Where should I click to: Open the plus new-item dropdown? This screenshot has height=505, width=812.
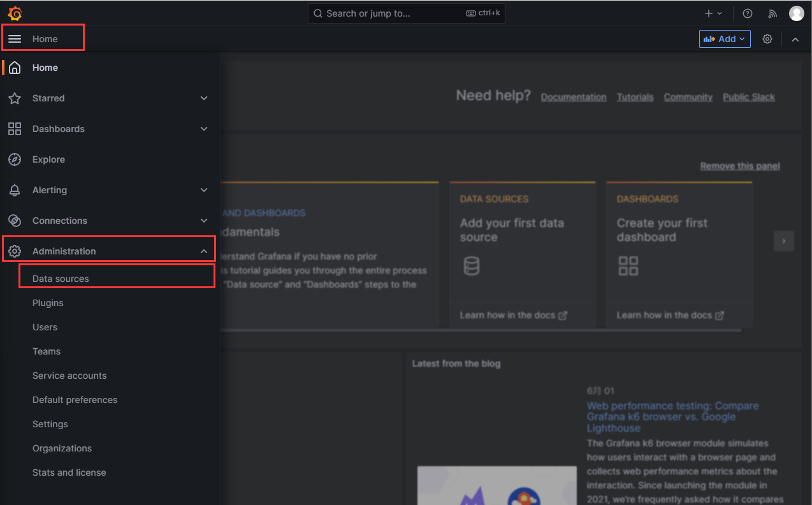click(x=713, y=13)
